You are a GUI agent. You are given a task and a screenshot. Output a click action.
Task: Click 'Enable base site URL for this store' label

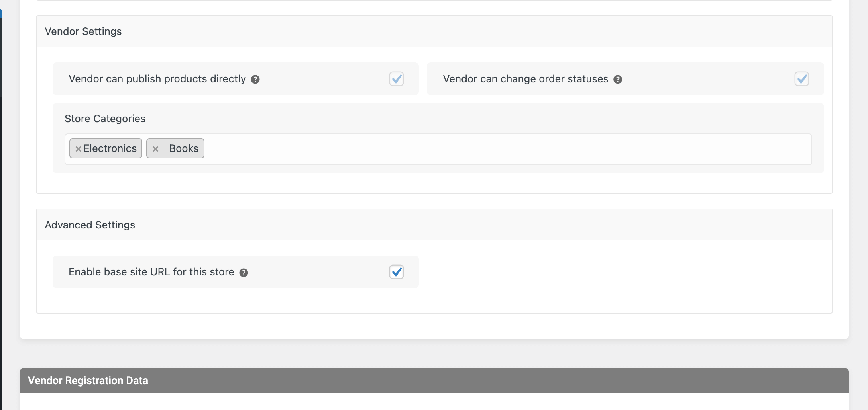[x=151, y=272]
